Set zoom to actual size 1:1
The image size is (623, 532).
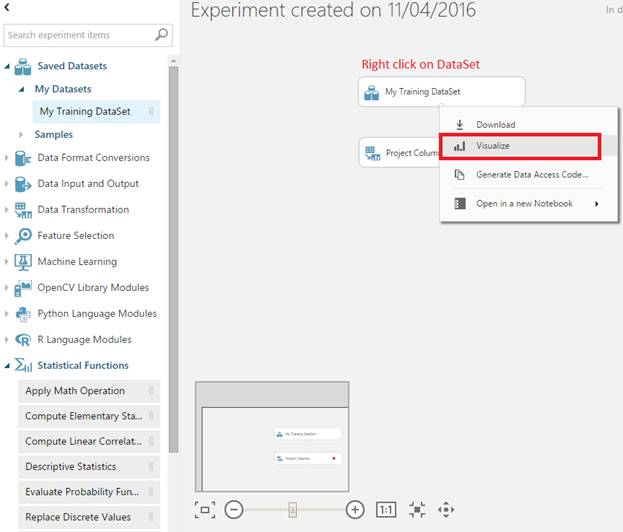click(x=386, y=510)
